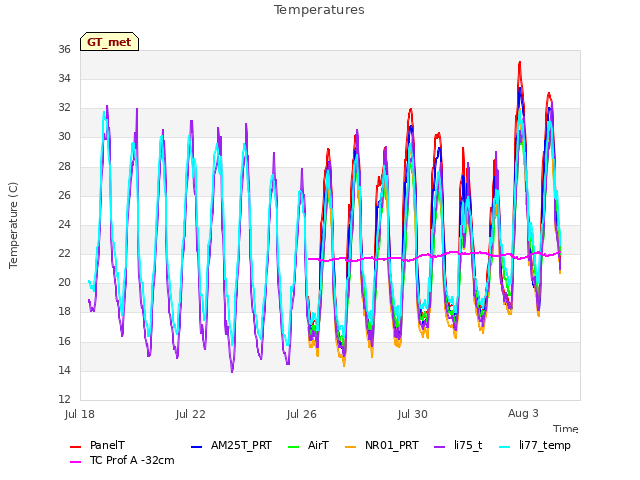Click the Time axis label
The image size is (640, 480).
(x=566, y=429)
